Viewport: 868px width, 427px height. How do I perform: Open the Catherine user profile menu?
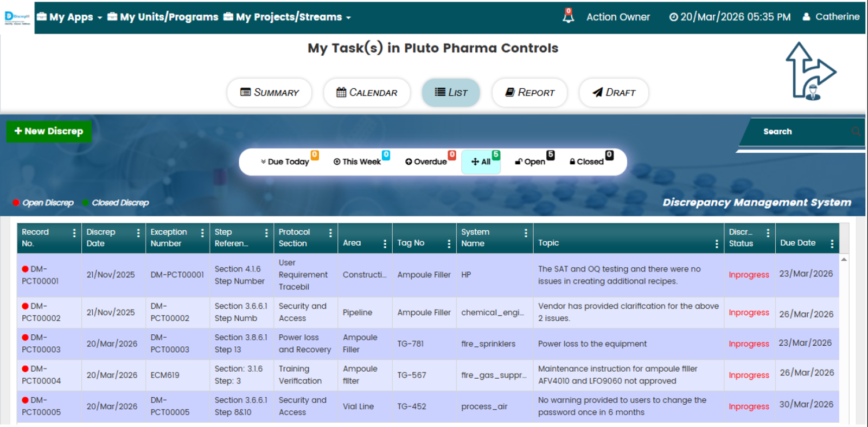(831, 17)
